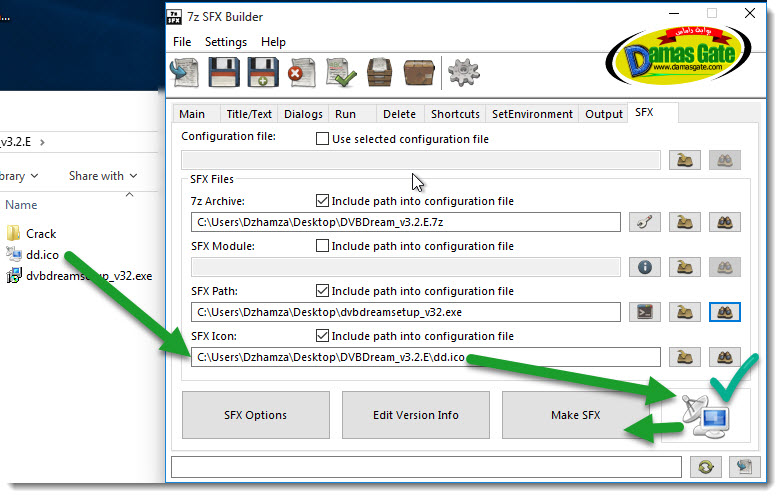
Task: Open the Help menu
Action: click(x=273, y=42)
